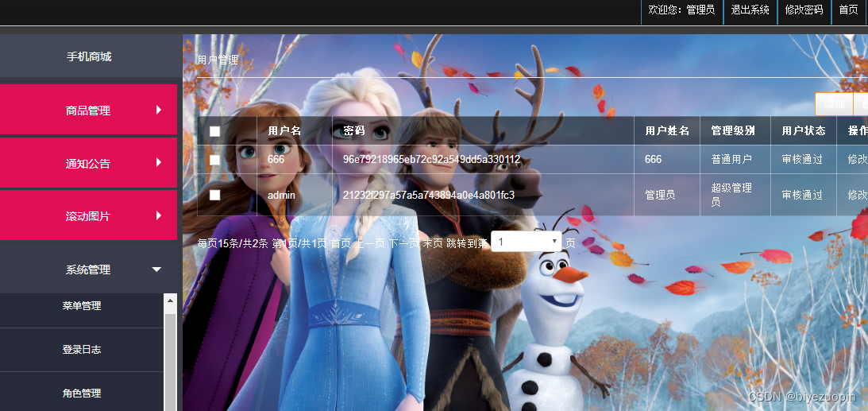Select the 系统管理 sidebar section
The width and height of the screenshot is (868, 411).
[89, 269]
